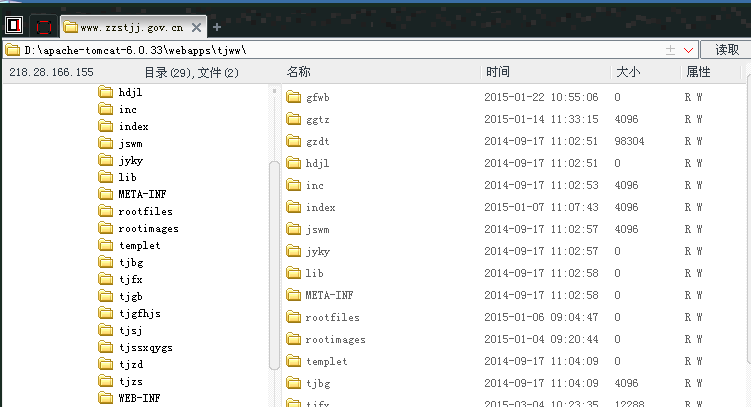Click gfwb folder icon in file list

point(294,97)
